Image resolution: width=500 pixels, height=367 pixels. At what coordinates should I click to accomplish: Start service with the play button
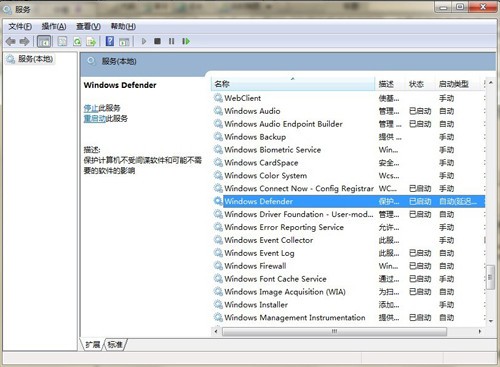(x=144, y=41)
